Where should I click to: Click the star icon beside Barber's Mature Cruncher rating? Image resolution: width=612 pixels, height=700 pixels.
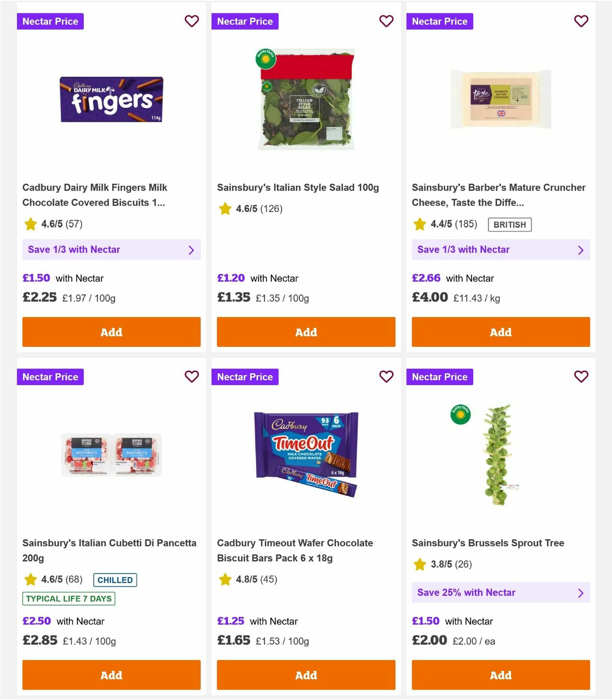click(420, 224)
